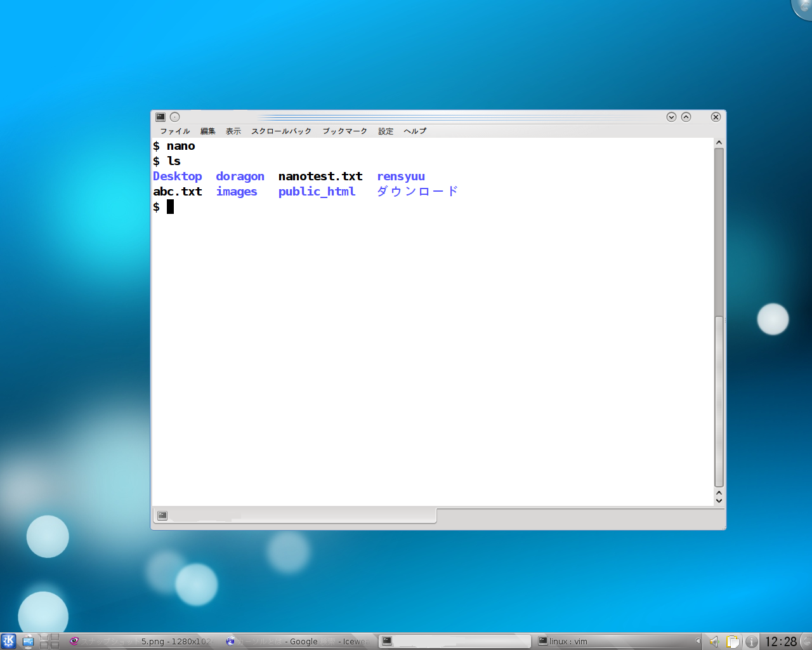Open Klipper clipboard icon in the system tray
Viewport: 812px width, 650px height.
[732, 641]
